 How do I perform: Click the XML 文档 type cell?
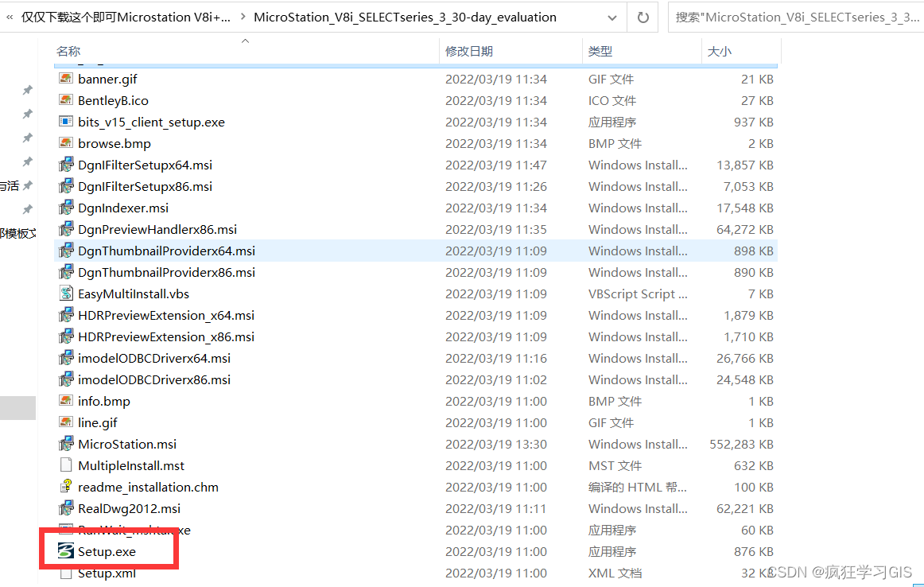(615, 573)
